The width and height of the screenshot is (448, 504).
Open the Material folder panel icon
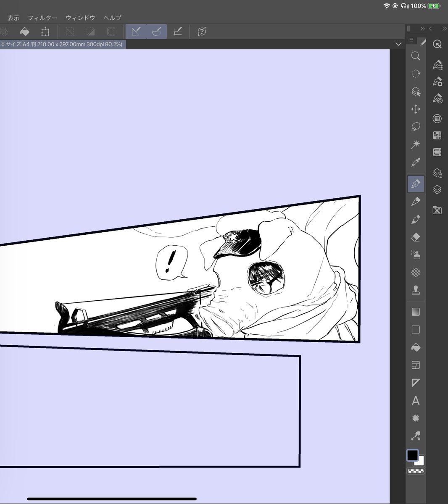click(x=437, y=210)
